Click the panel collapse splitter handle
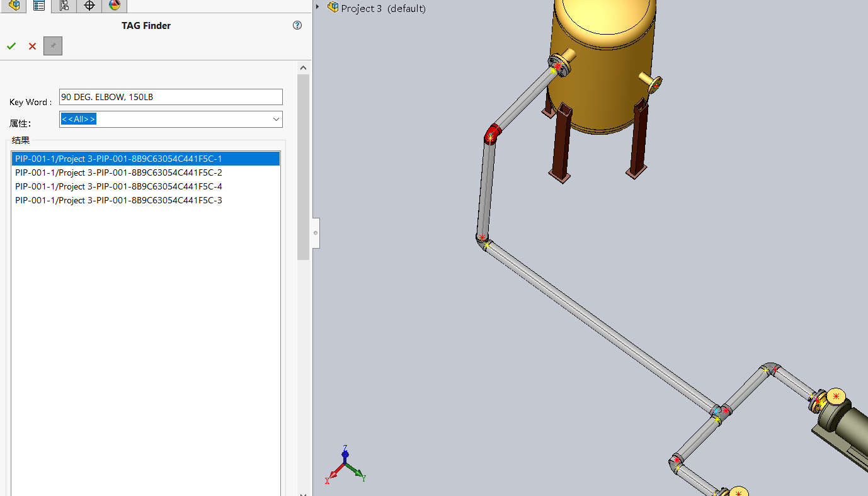Screen dimensions: 868x496 tap(316, 233)
